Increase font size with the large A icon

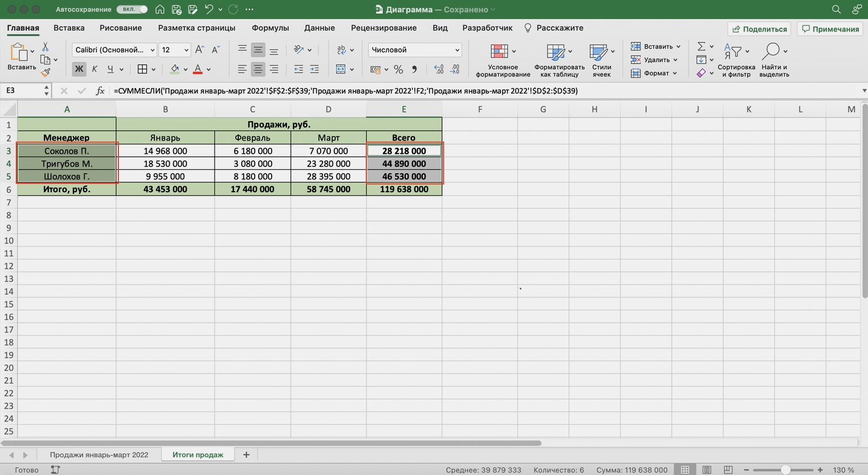coord(199,50)
